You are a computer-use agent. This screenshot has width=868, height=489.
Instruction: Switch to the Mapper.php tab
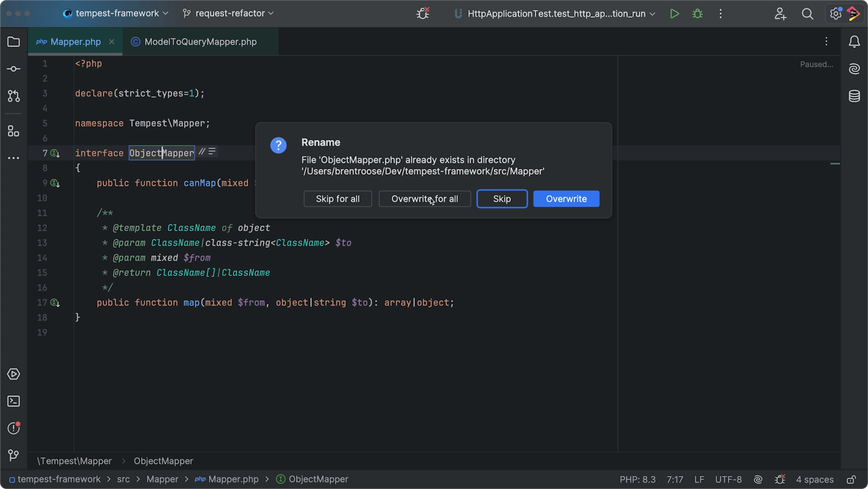[76, 42]
